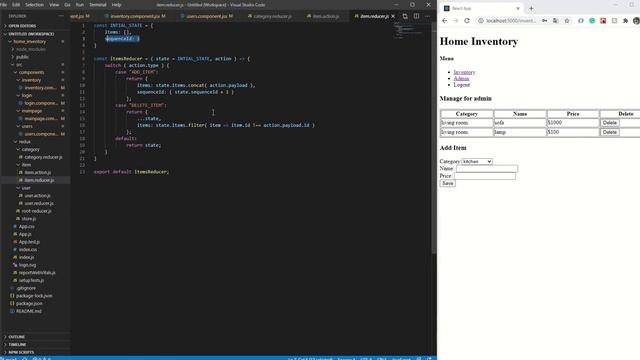Open category.reducer.js in the explorer tree

pyautogui.click(x=43, y=157)
